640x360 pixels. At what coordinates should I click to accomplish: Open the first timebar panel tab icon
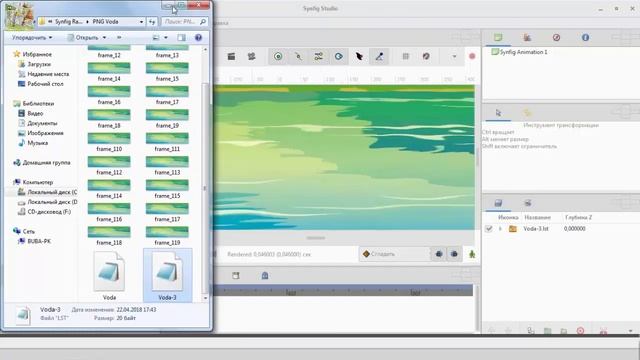click(x=236, y=276)
